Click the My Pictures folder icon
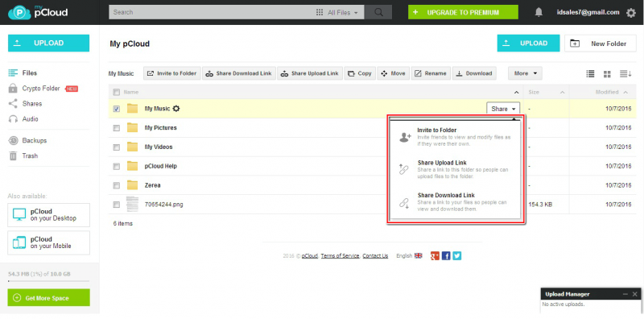 tap(132, 127)
